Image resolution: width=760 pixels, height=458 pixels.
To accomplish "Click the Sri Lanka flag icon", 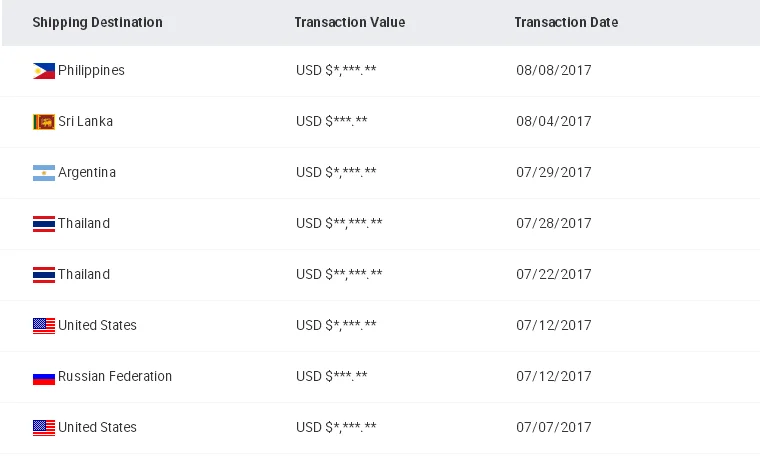I will (43, 122).
